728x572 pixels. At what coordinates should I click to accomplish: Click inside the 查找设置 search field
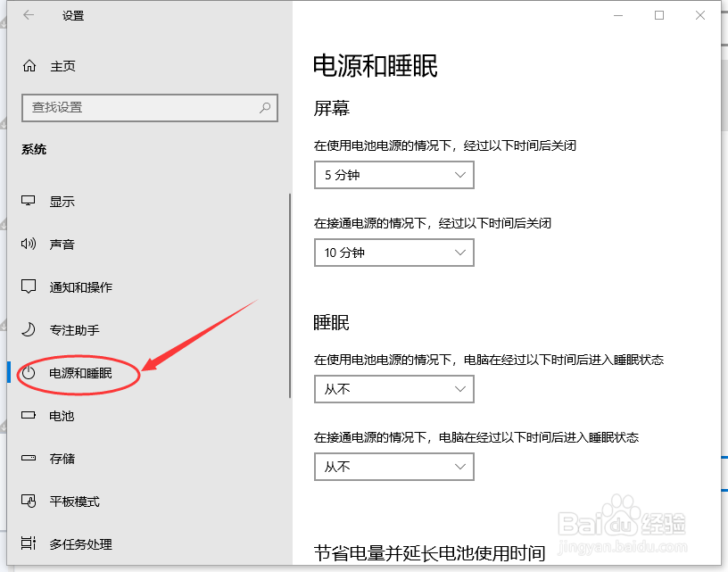pos(149,108)
